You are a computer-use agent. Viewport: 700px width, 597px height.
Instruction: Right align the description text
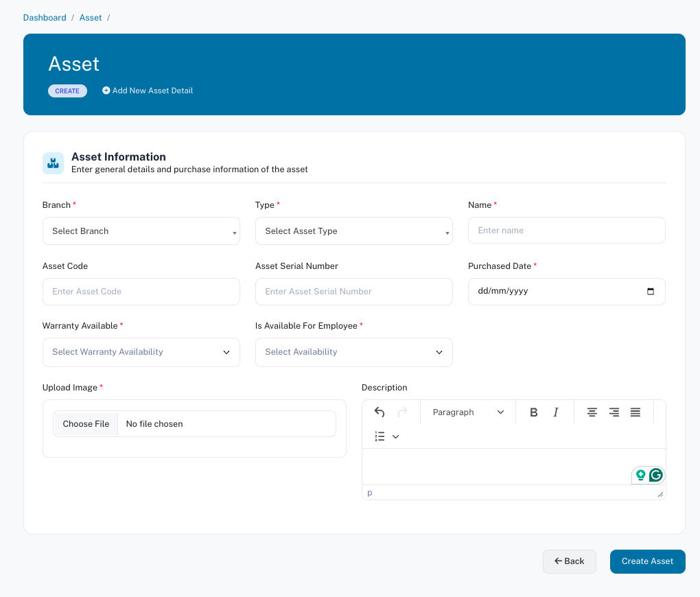614,412
